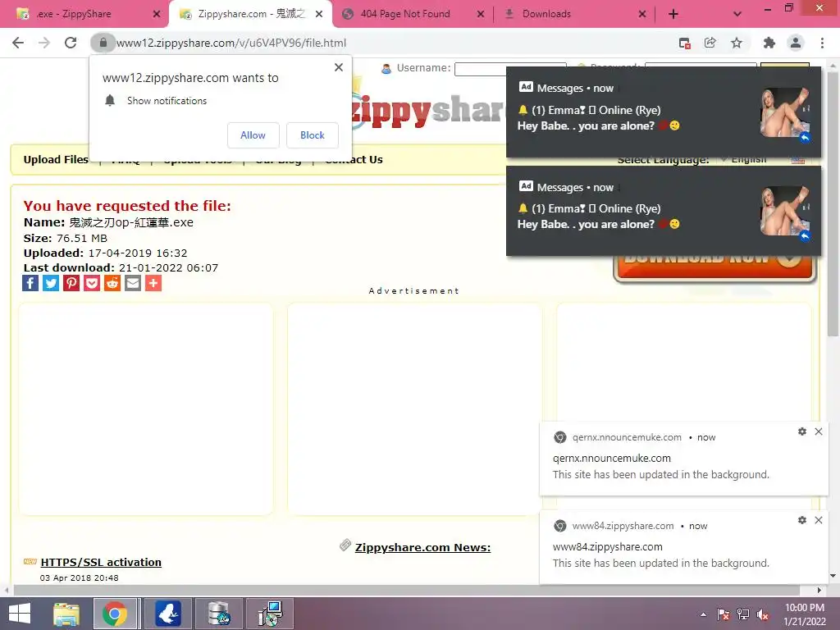Open settings gear on www84.zippyshare.com notification
This screenshot has width=840, height=630.
tap(802, 519)
